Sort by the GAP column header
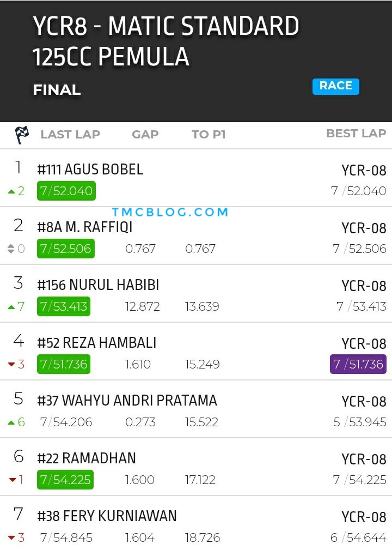This screenshot has width=392, height=550. coord(145,134)
